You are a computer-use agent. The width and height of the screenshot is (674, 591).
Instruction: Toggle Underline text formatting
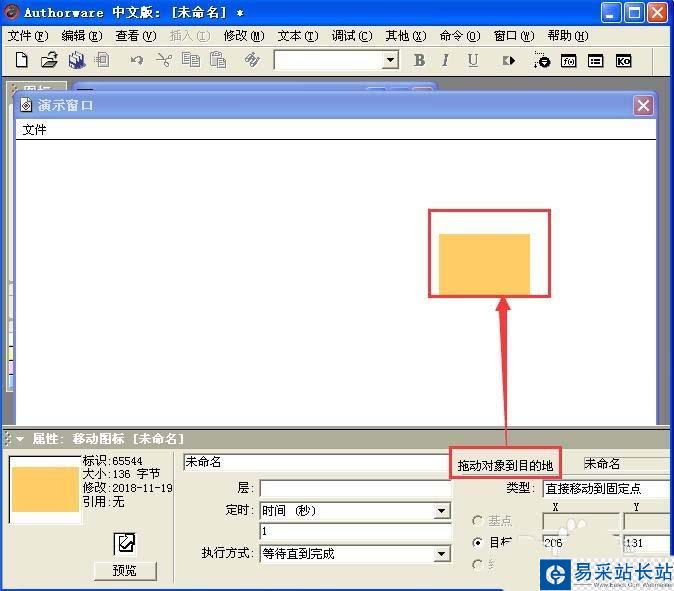coord(473,60)
